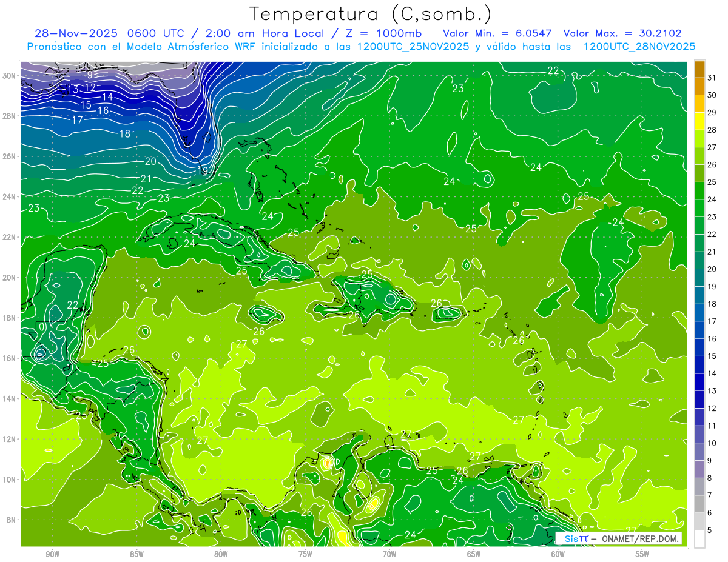Click the "10N" latitude axis label
728x562 pixels.
[x=10, y=479]
